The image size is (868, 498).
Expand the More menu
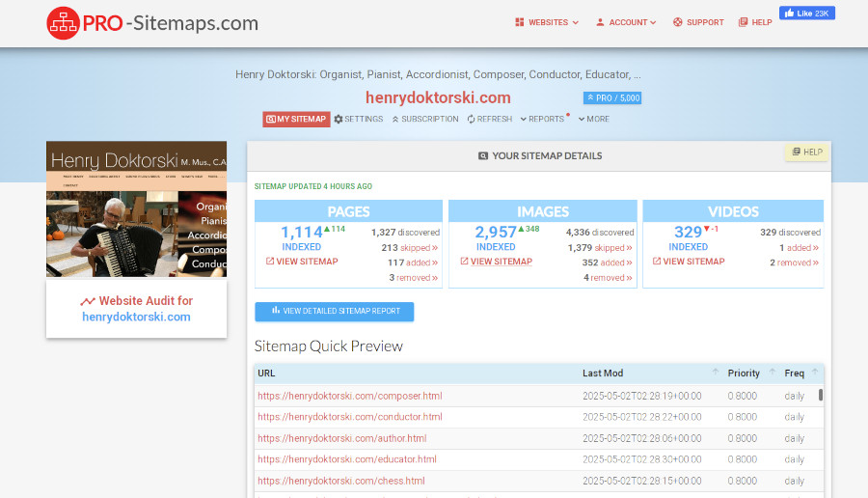coord(593,120)
